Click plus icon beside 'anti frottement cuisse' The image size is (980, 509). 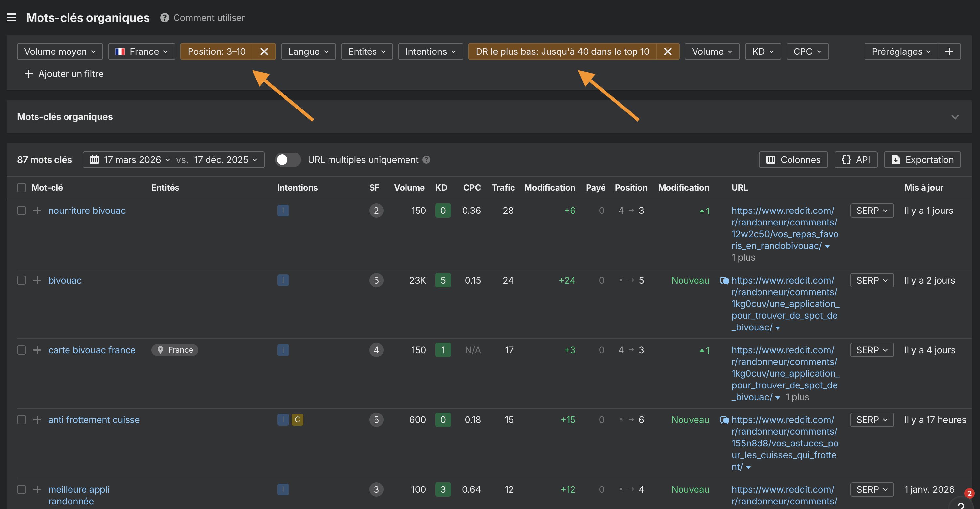coord(37,420)
